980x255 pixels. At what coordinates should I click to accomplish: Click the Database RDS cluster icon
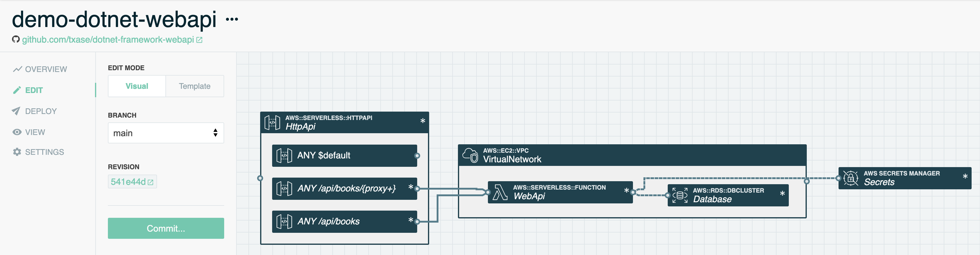coord(680,195)
